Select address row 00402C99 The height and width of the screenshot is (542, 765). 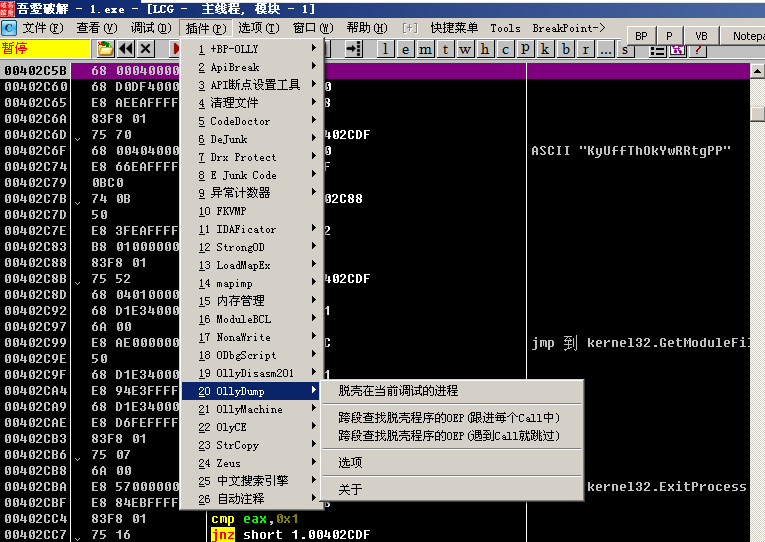pyautogui.click(x=36, y=343)
